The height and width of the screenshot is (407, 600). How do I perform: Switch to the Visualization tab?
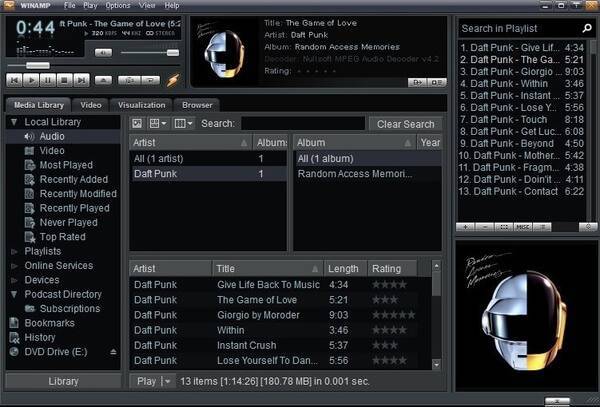coord(141,104)
